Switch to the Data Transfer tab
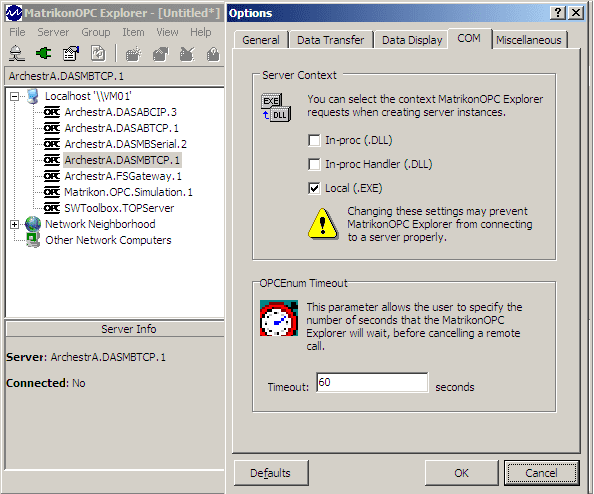Image resolution: width=594 pixels, height=494 pixels. pyautogui.click(x=330, y=40)
